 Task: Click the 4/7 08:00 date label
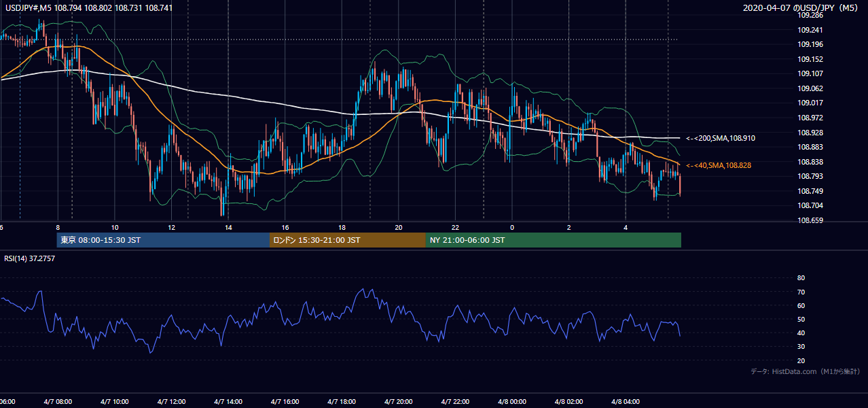(58, 402)
